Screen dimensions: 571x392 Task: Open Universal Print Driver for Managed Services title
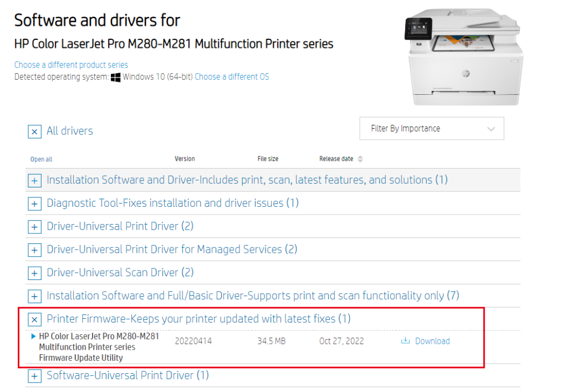point(172,250)
